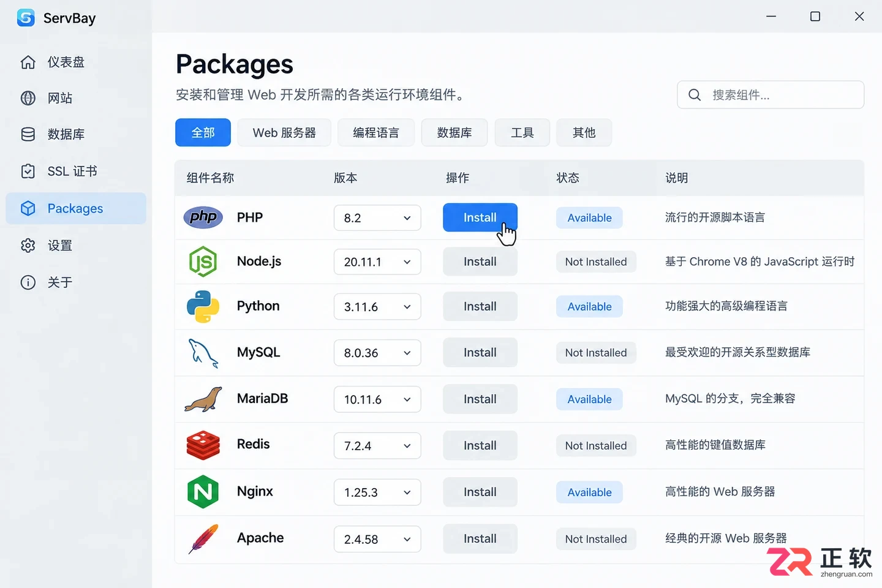This screenshot has width=882, height=588.
Task: Click the search magnifier icon
Action: (695, 95)
